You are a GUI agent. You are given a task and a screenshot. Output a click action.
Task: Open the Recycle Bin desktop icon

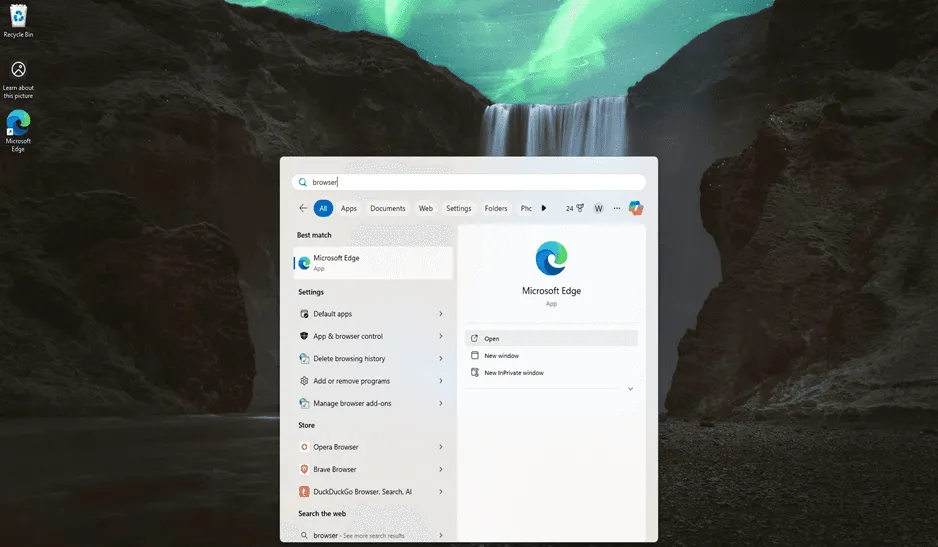coord(18,20)
